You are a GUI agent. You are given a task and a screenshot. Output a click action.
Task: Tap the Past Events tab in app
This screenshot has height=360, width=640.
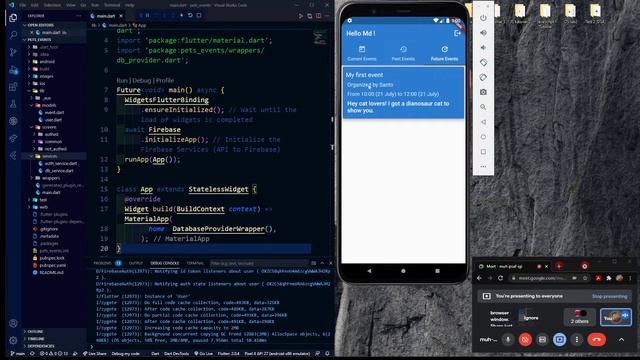click(x=403, y=53)
